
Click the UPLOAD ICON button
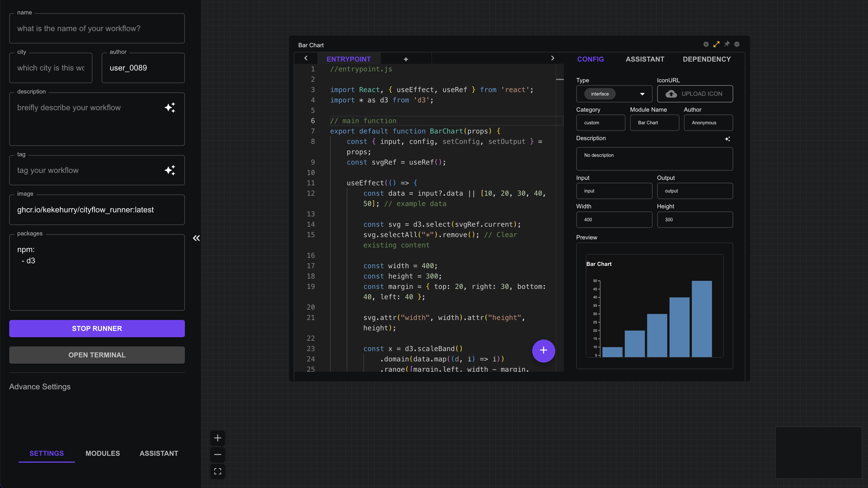pyautogui.click(x=695, y=94)
